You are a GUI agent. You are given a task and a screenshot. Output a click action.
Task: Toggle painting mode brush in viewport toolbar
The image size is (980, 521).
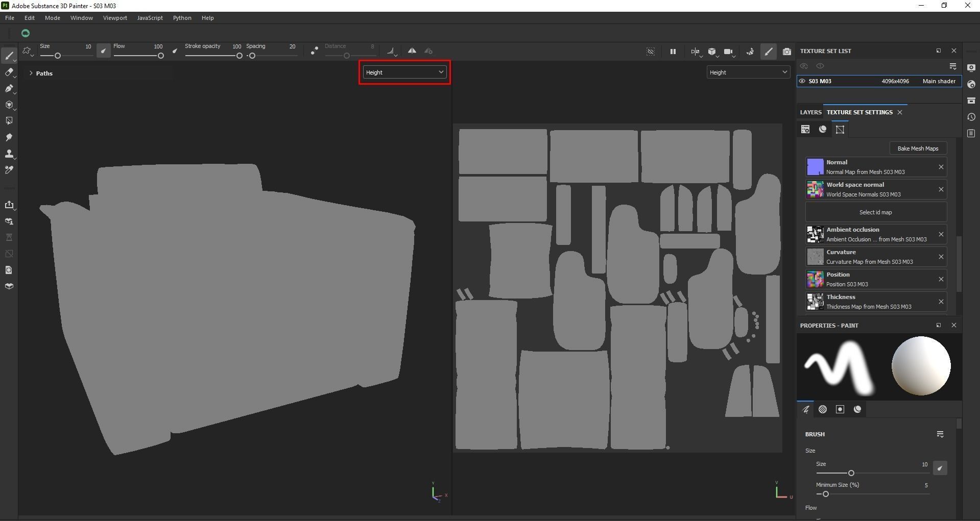[x=769, y=52]
